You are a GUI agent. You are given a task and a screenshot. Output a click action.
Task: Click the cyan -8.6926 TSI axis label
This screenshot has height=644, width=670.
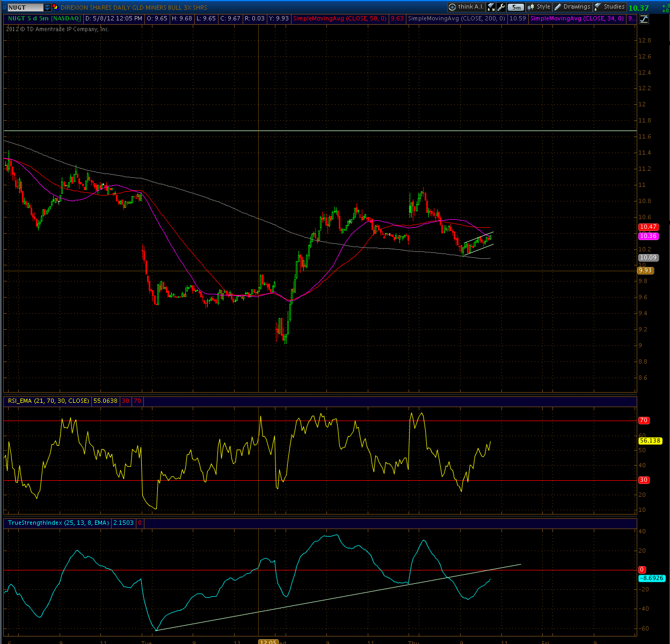tap(652, 578)
